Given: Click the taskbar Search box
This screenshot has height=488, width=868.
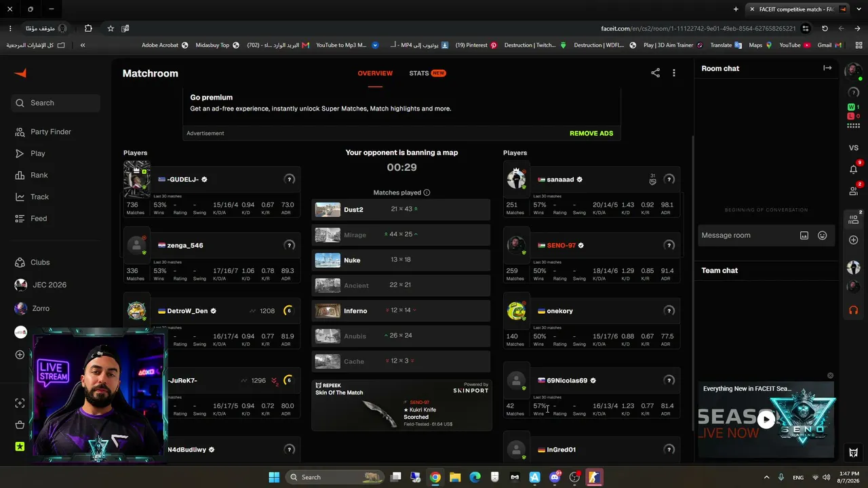Looking at the screenshot, I should pyautogui.click(x=334, y=477).
